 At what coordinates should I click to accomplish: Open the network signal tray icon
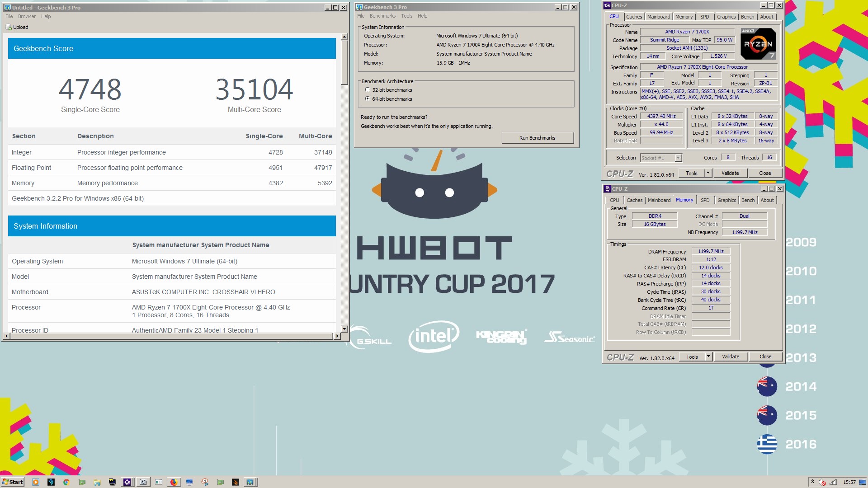pyautogui.click(x=833, y=482)
